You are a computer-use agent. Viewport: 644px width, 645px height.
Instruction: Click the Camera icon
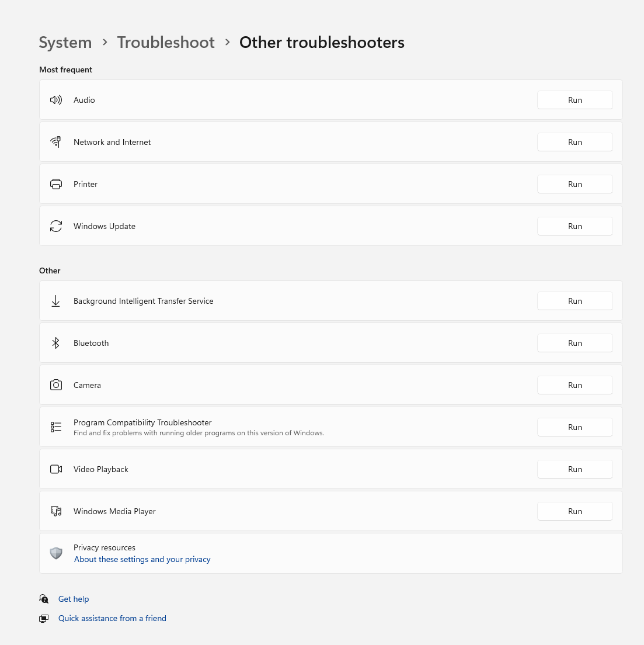coord(56,385)
